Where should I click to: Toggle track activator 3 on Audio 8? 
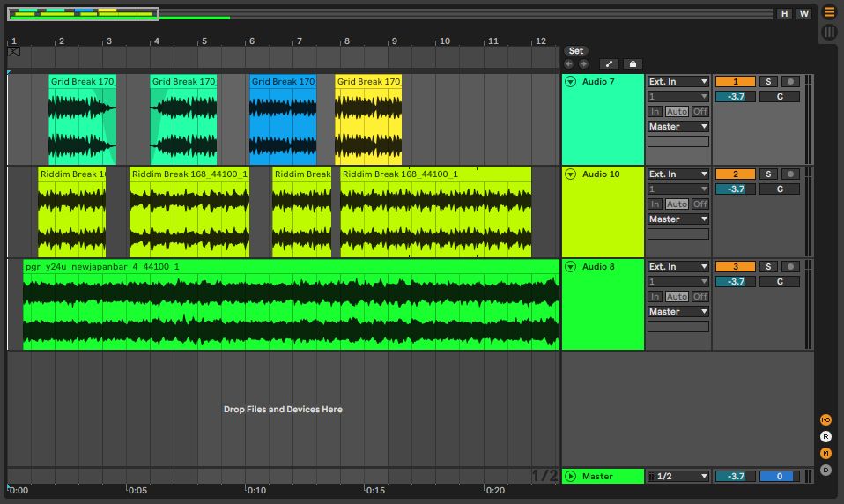[x=736, y=266]
